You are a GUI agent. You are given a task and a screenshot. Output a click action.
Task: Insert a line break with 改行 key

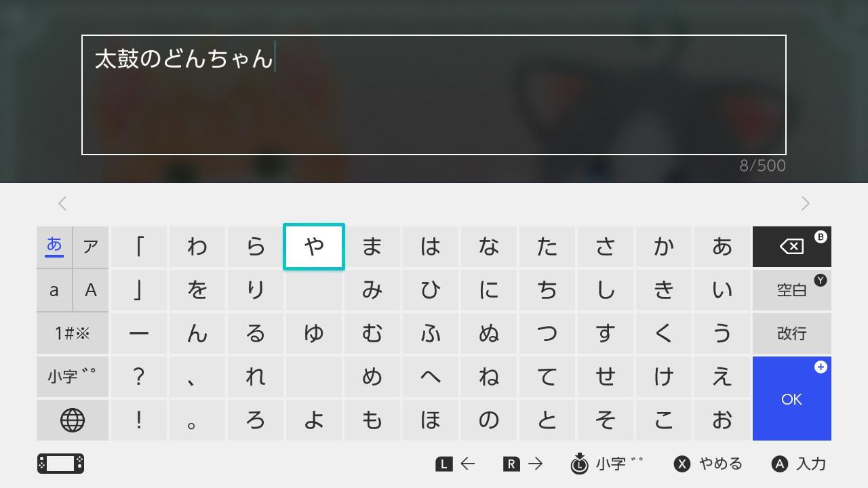coord(791,333)
